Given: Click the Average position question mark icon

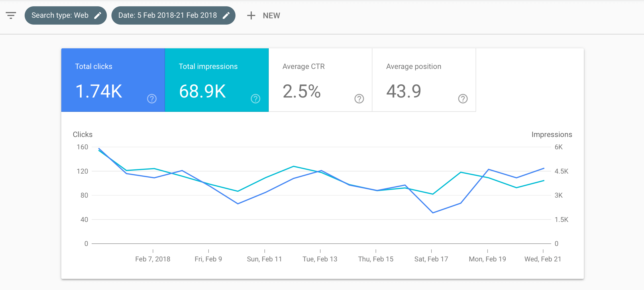Looking at the screenshot, I should point(463,99).
